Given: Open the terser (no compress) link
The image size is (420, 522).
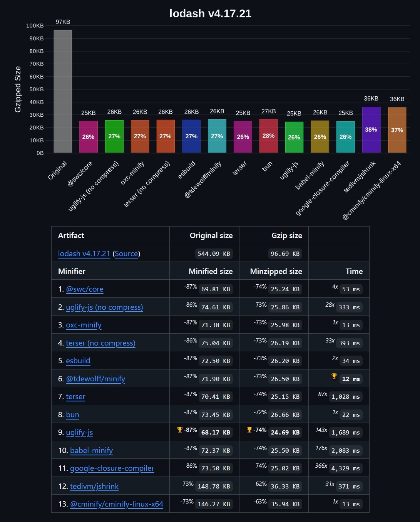Looking at the screenshot, I should [x=100, y=343].
